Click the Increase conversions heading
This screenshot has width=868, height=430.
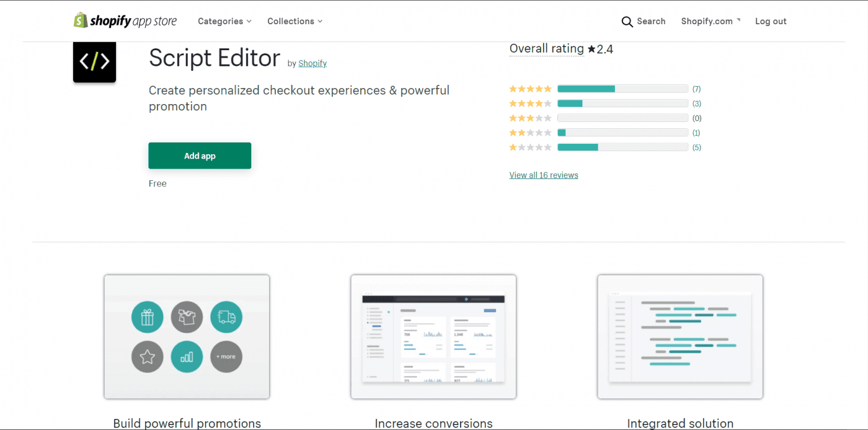433,424
